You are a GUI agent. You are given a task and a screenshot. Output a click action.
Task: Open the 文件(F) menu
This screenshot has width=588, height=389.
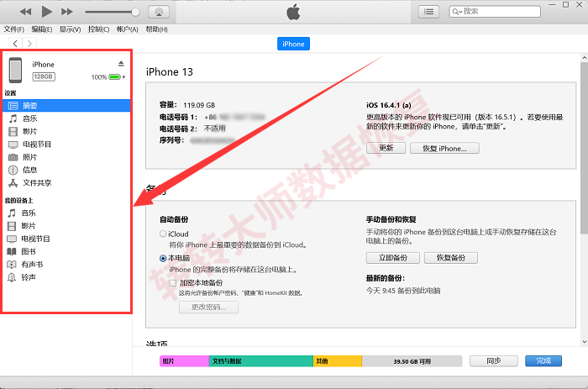coord(14,29)
